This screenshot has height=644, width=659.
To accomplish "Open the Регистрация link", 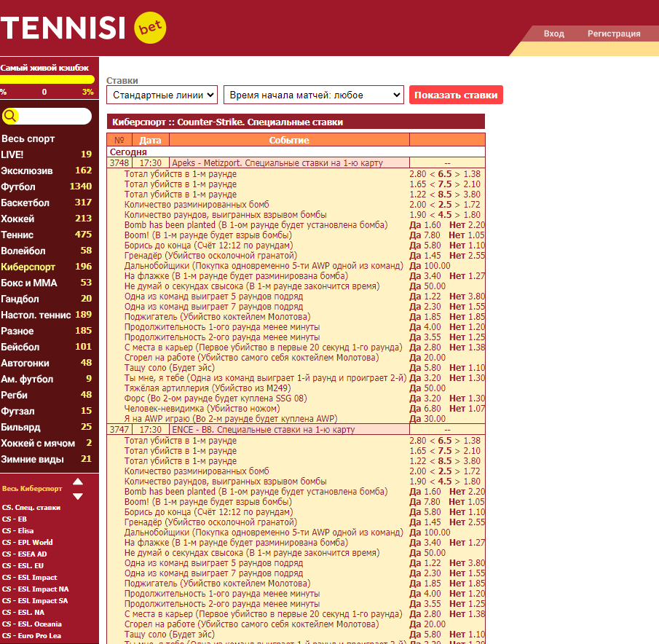I will tap(614, 34).
